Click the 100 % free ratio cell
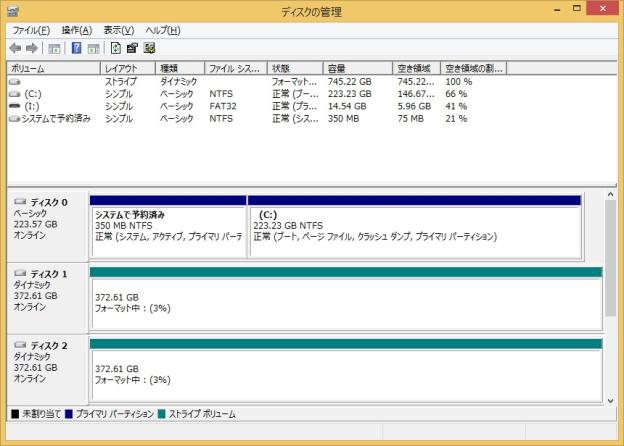The width and height of the screenshot is (624, 446). click(459, 82)
